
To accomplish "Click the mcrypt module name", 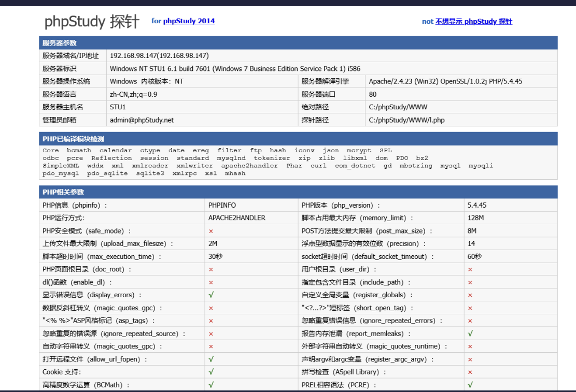I will pos(359,150).
